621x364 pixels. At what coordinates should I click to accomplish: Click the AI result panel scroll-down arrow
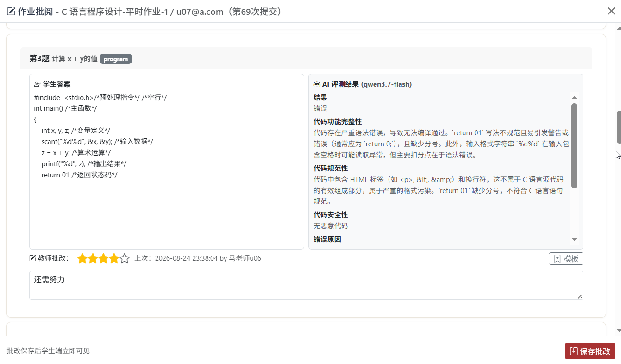tap(574, 239)
